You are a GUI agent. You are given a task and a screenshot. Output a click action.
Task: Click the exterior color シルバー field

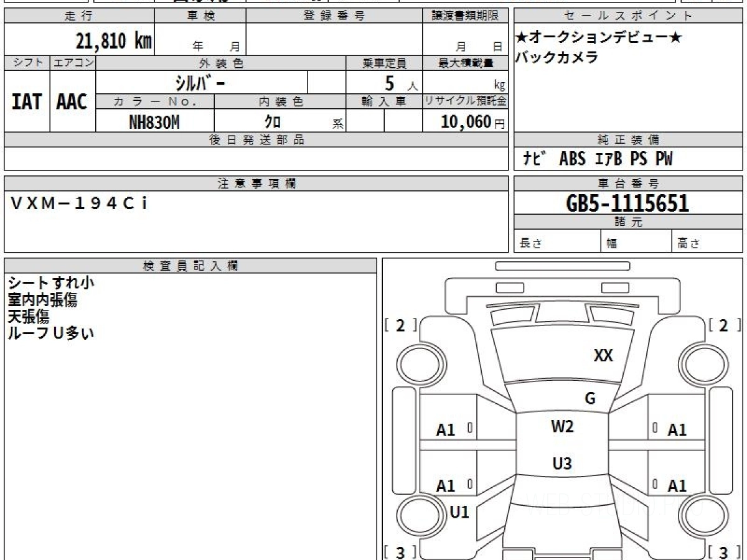pos(201,82)
